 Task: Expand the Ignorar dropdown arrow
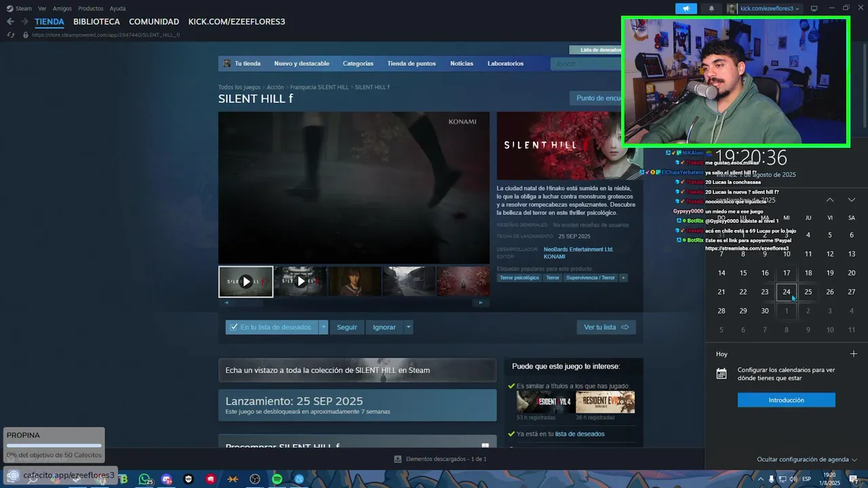click(x=408, y=327)
